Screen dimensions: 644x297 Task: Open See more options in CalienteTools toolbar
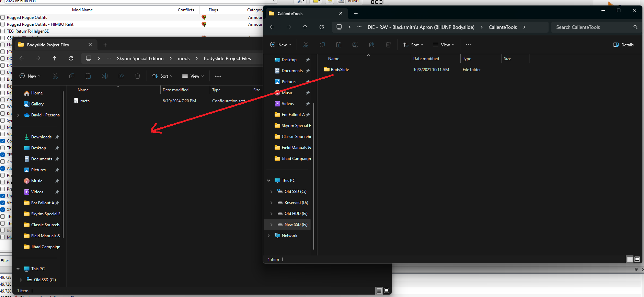pyautogui.click(x=469, y=45)
